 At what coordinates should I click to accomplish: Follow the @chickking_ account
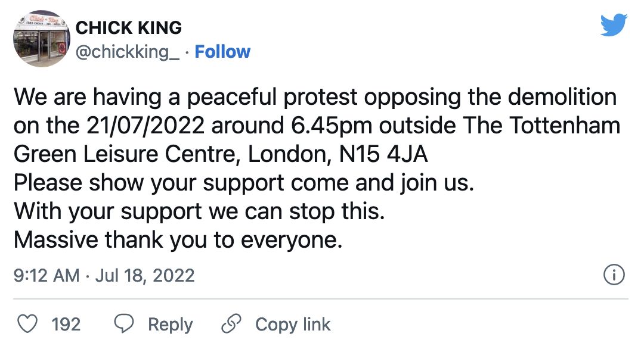[x=222, y=52]
